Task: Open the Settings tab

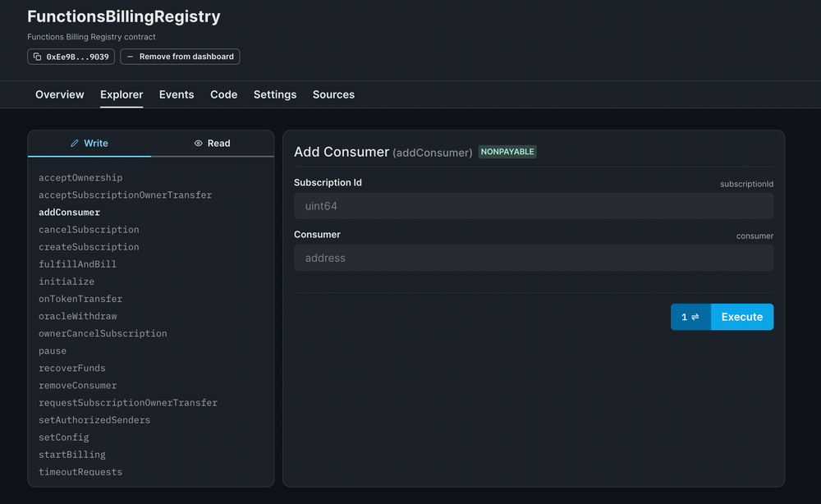Action: 274,94
